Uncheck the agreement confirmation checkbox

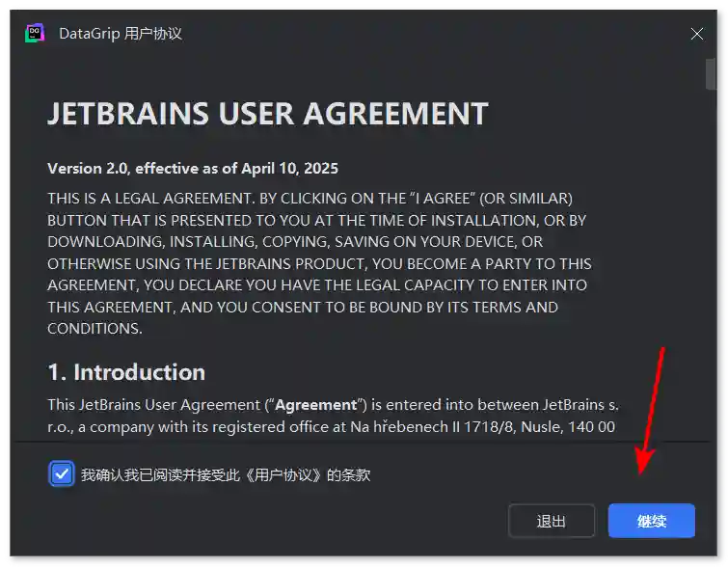62,474
